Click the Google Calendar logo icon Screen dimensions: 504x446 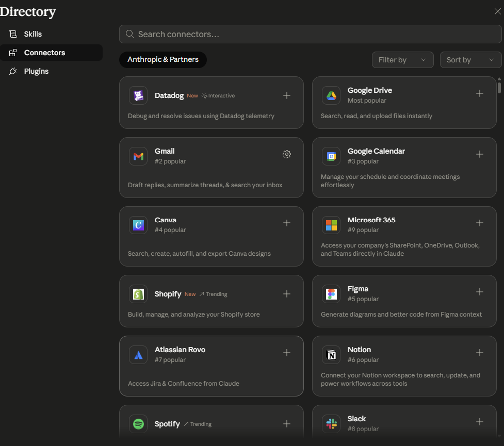click(331, 156)
